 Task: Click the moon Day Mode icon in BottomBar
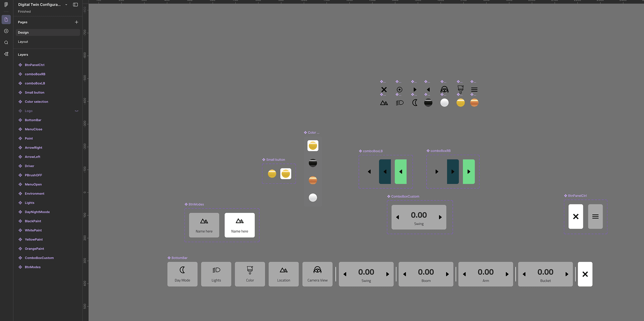[182, 274]
